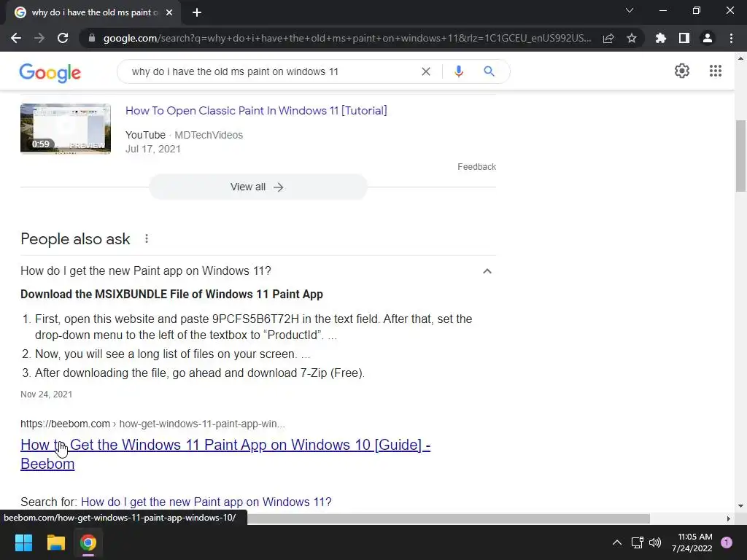747x560 pixels.
Task: Click the vertical scrollbar thumb
Action: coord(740,156)
